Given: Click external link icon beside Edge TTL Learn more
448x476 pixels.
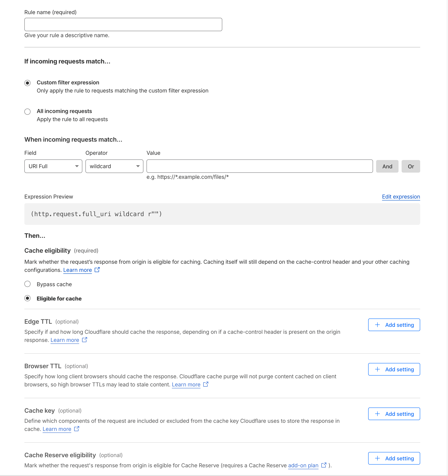Looking at the screenshot, I should (85, 340).
